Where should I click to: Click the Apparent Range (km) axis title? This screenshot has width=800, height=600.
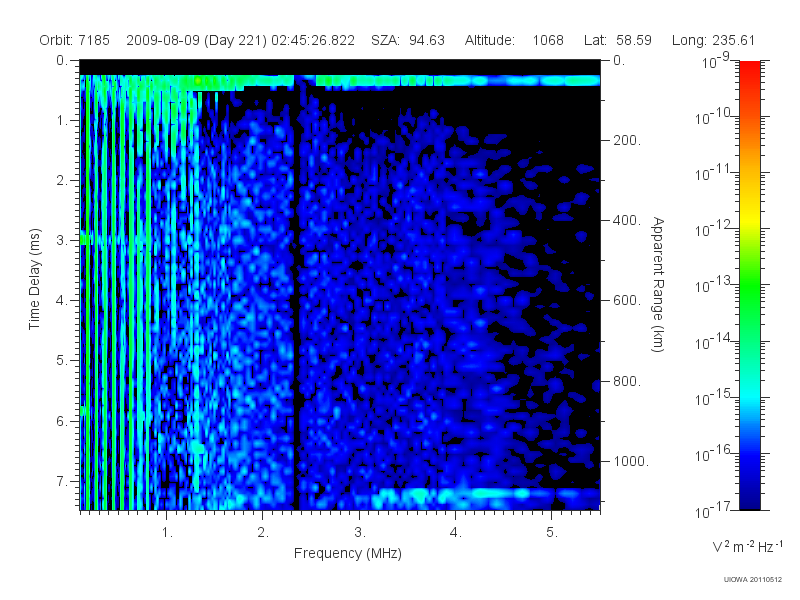tap(658, 284)
